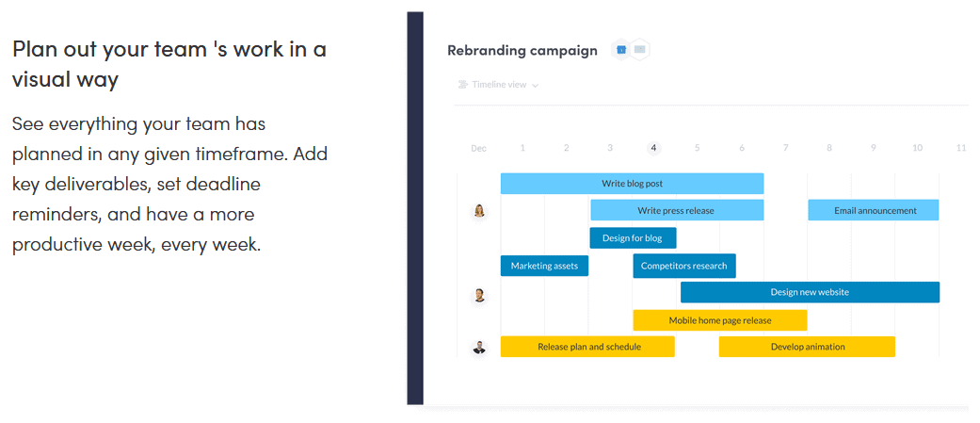Select the blonde woman's avatar
The width and height of the screenshot is (980, 423).
click(479, 211)
